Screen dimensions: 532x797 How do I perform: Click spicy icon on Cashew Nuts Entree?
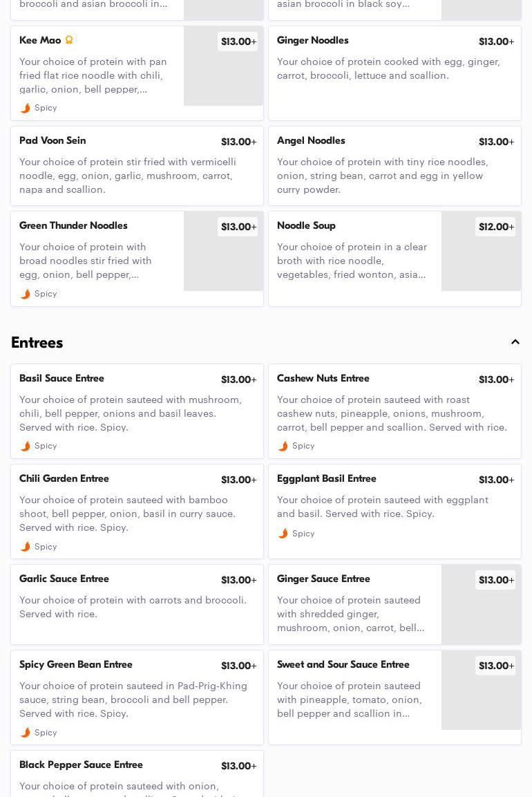283,446
